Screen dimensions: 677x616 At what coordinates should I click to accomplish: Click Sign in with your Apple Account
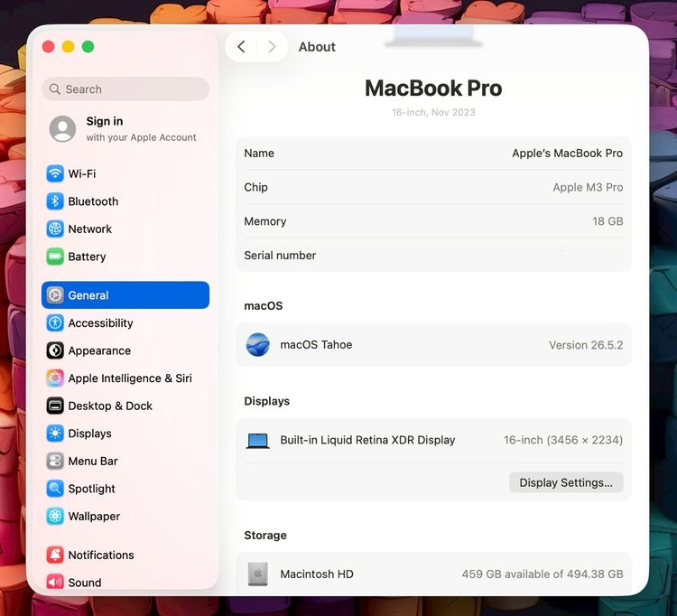125,129
